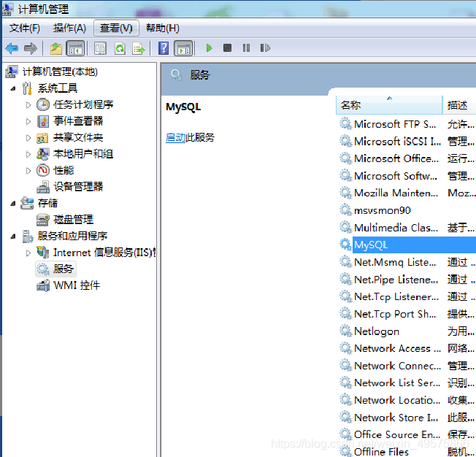Screen dimensions: 476x457
Task: Select 事件查看器 in the tree
Action: (x=78, y=121)
